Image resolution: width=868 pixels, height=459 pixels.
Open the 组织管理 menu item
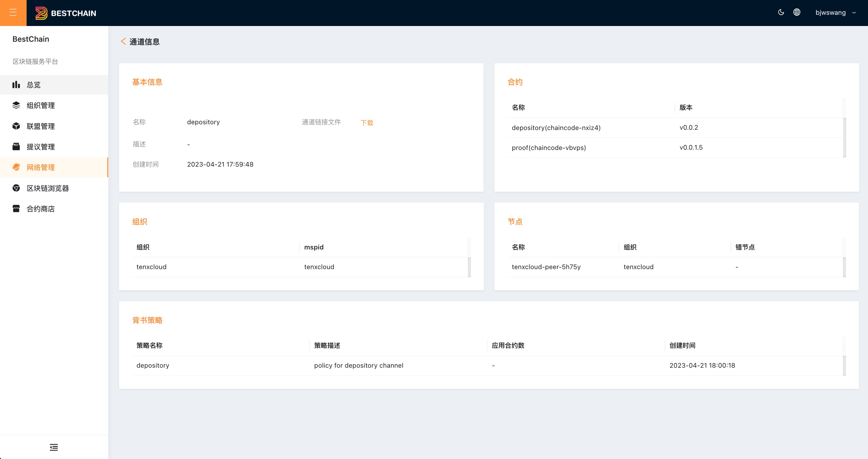(x=54, y=106)
